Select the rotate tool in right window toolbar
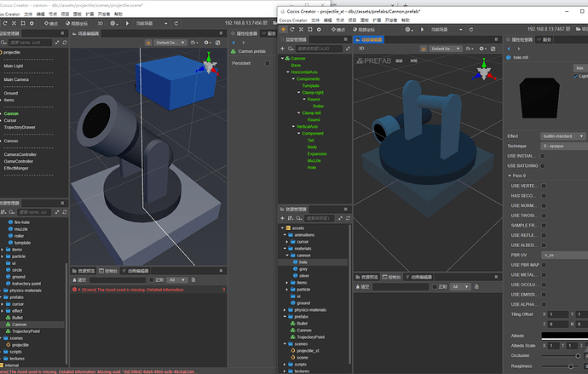Viewport: 588px width, 374px height. (292, 29)
